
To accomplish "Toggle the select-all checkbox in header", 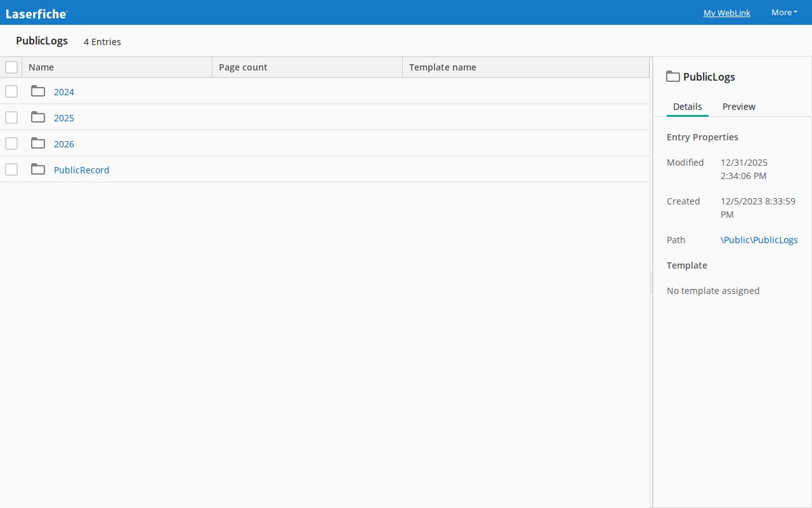I will point(11,67).
